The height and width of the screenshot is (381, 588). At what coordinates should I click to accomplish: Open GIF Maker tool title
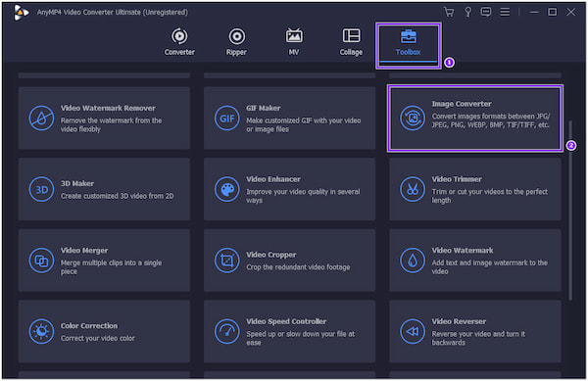coord(264,109)
